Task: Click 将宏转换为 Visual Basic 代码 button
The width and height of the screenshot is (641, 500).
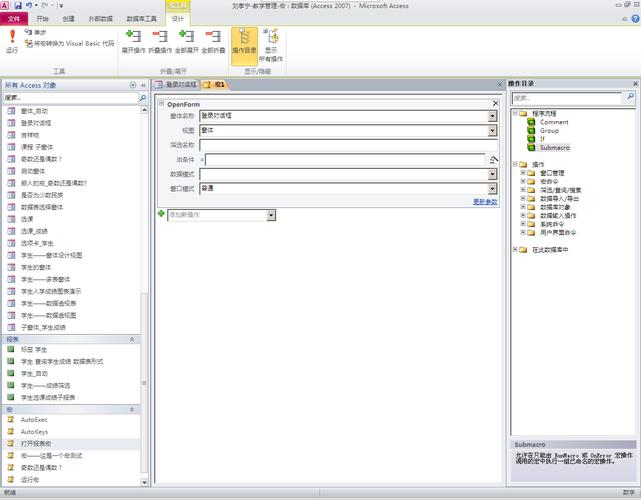Action: pyautogui.click(x=70, y=43)
